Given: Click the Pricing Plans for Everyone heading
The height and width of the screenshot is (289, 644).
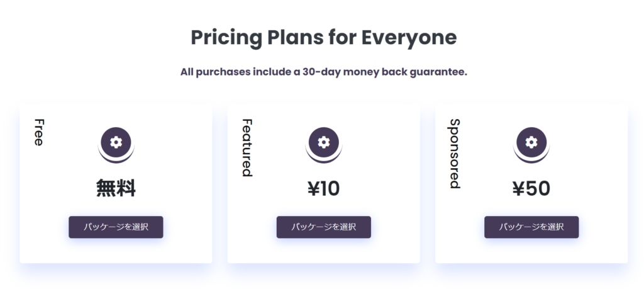Looking at the screenshot, I should point(324,37).
